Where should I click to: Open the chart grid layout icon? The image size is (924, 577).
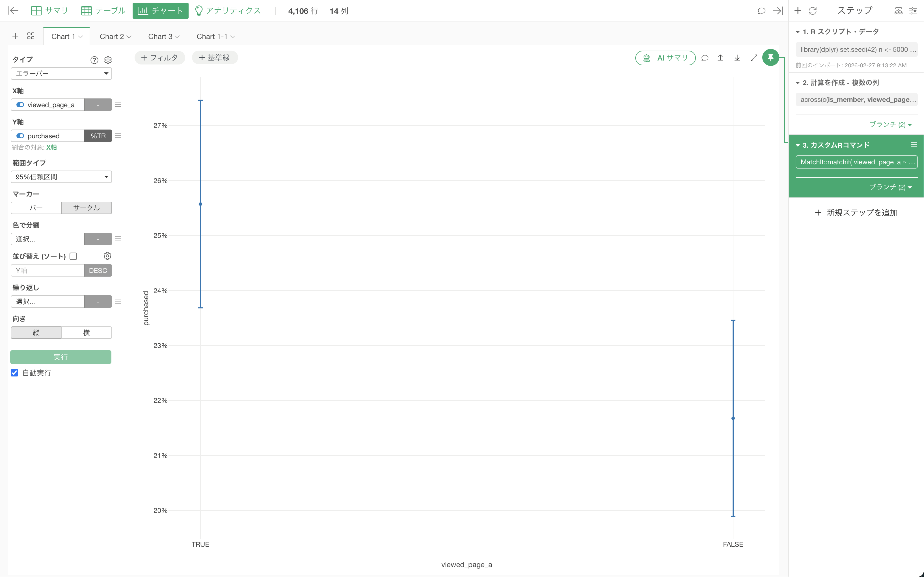pyautogui.click(x=31, y=36)
